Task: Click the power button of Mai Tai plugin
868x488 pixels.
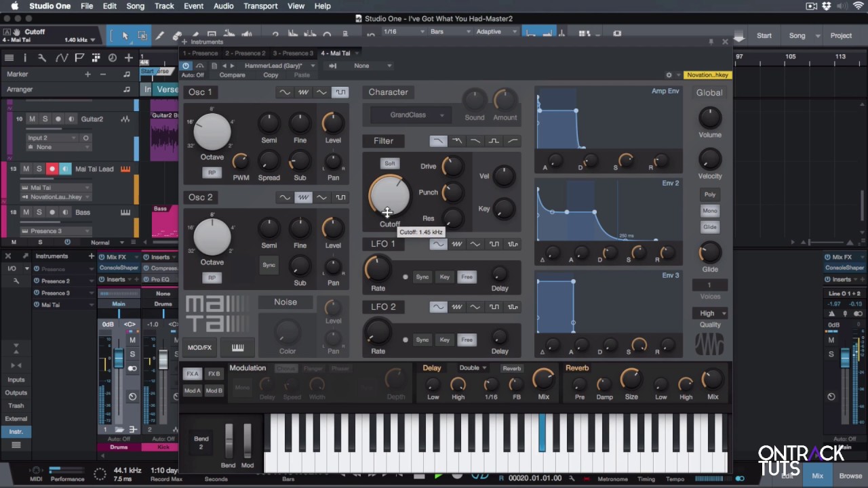Action: (x=186, y=66)
